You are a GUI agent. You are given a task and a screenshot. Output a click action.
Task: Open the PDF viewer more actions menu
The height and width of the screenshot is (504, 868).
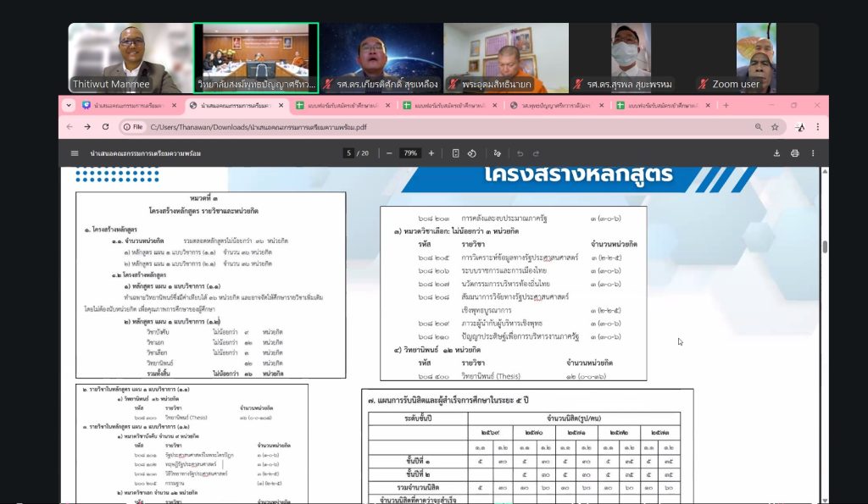(x=814, y=153)
